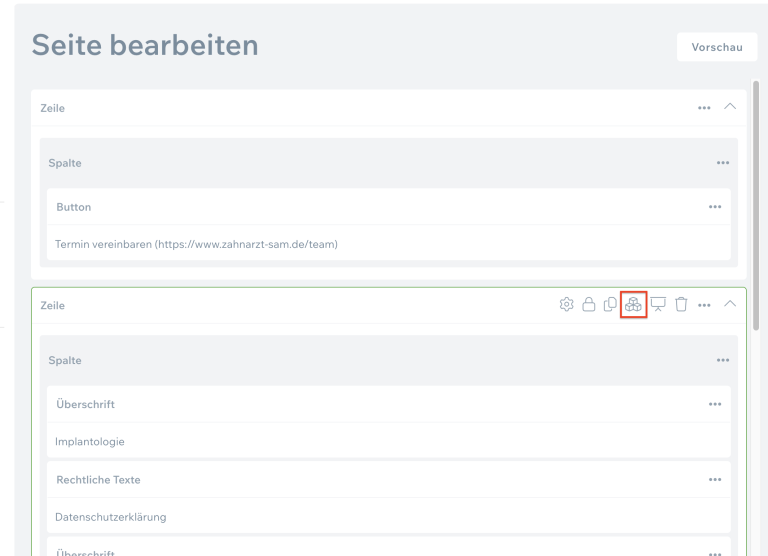Open more options for Rechtliche Texte
Viewport: 768px width, 556px height.
(x=715, y=479)
